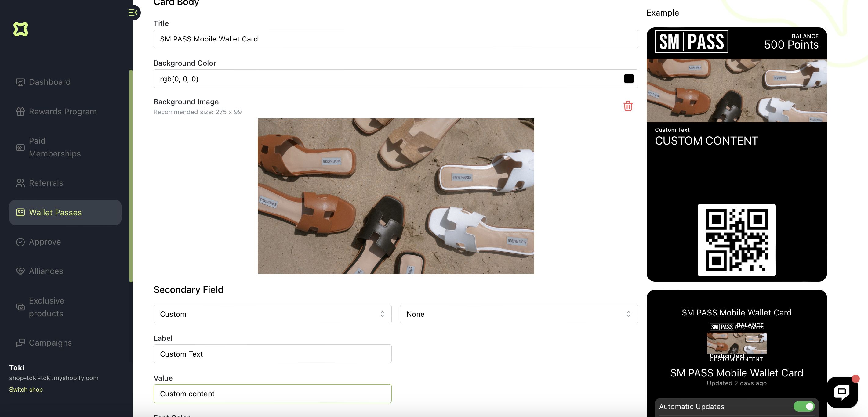Click the Toki logo icon
868x417 pixels.
tap(20, 29)
